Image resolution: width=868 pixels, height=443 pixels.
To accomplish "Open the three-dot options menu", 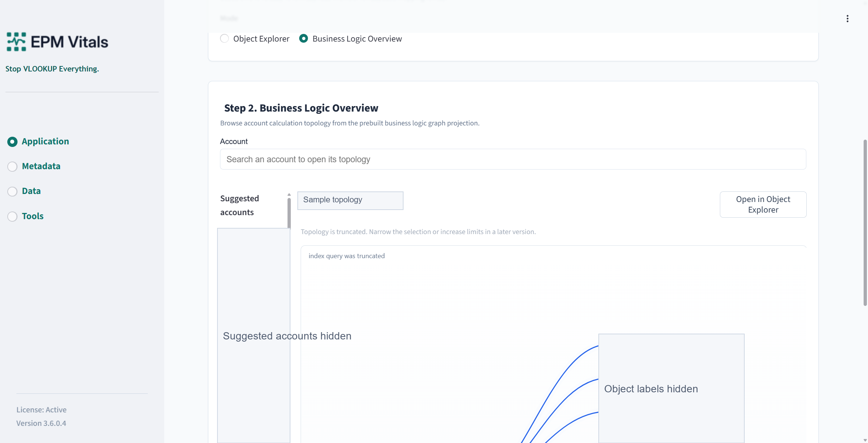I will pos(847,19).
